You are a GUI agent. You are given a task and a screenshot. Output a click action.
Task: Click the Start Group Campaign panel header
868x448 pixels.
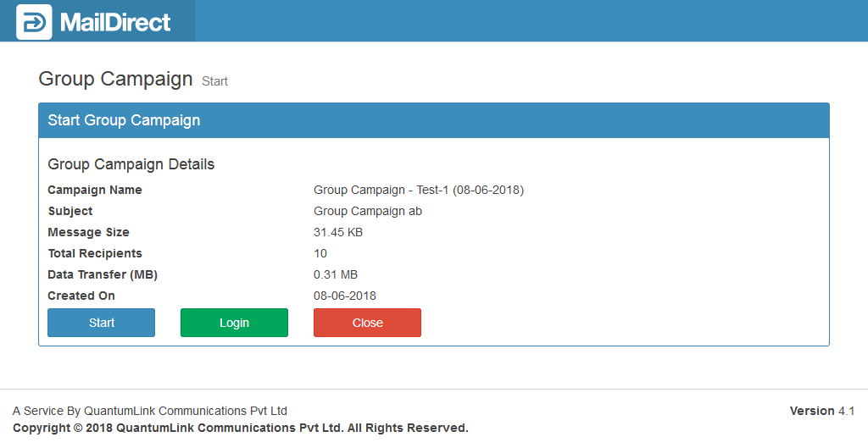point(124,120)
